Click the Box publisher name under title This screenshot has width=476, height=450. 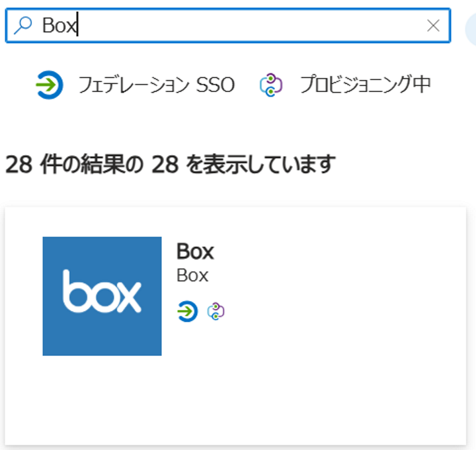tap(192, 275)
